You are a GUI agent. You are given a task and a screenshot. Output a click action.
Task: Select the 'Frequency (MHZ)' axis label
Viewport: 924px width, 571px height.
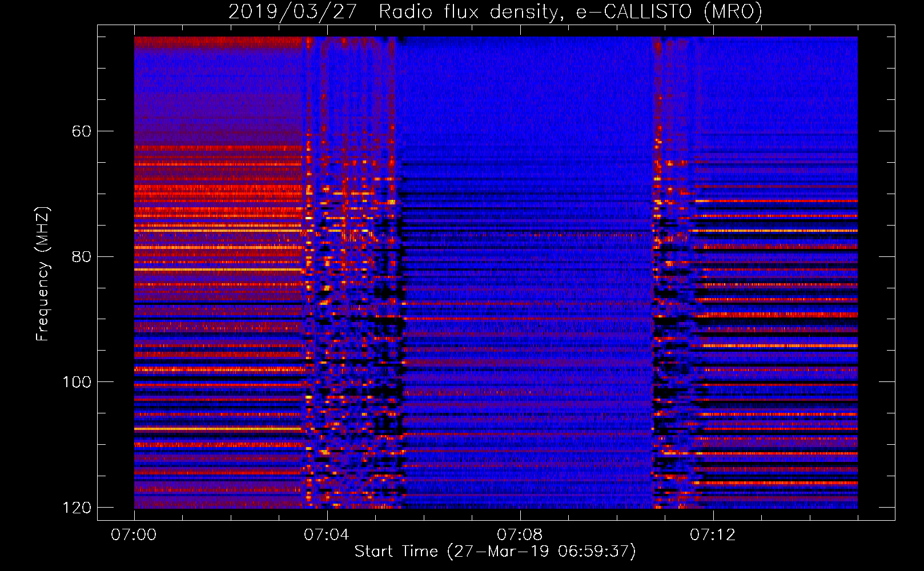tap(43, 274)
